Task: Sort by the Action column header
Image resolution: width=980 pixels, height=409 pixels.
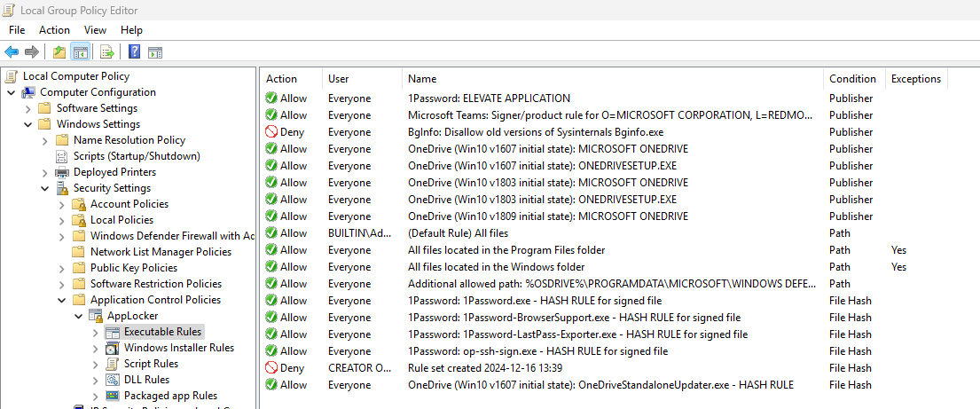Action: 291,79
